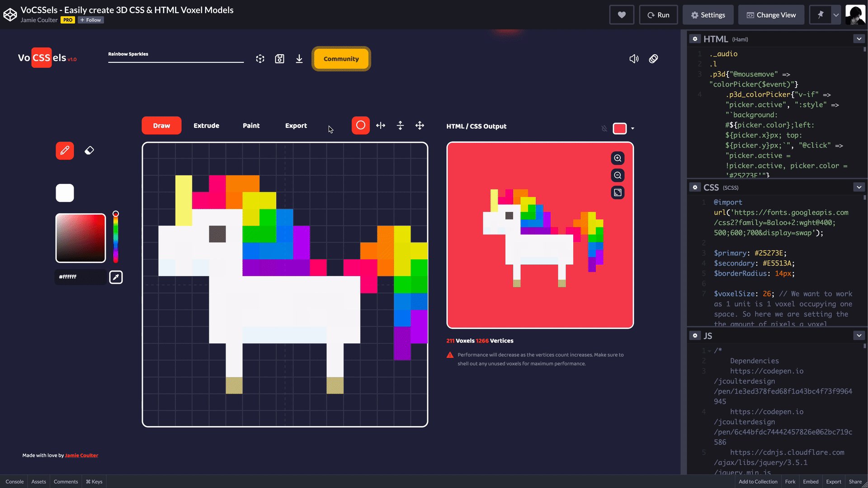Collapse the HTML editor panel chevron
Screen dimensions: 868x488
859,39
